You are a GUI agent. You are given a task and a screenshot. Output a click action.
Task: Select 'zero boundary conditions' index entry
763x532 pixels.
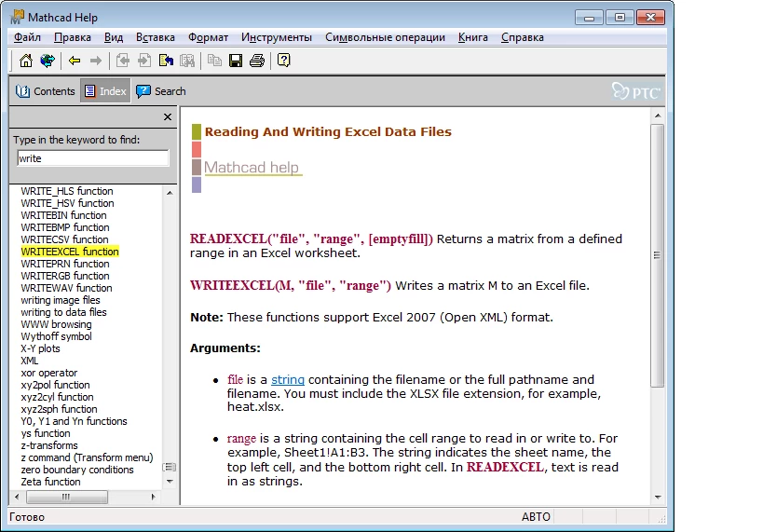pyautogui.click(x=77, y=471)
